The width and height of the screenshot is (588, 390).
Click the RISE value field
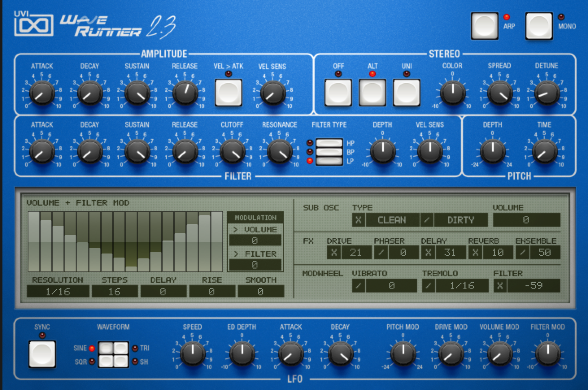click(x=212, y=291)
